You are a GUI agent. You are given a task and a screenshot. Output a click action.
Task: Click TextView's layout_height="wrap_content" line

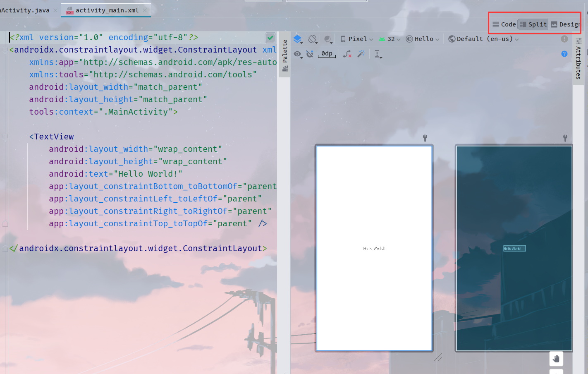138,161
